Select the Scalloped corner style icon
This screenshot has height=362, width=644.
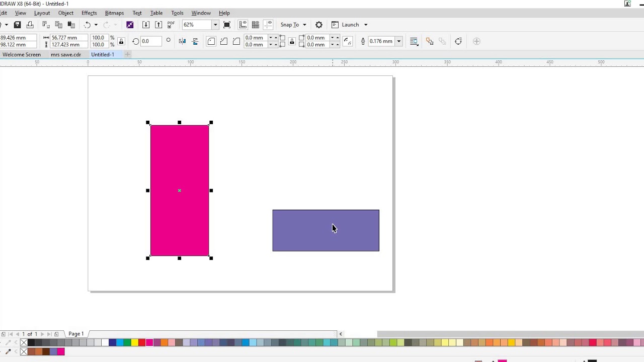point(224,41)
